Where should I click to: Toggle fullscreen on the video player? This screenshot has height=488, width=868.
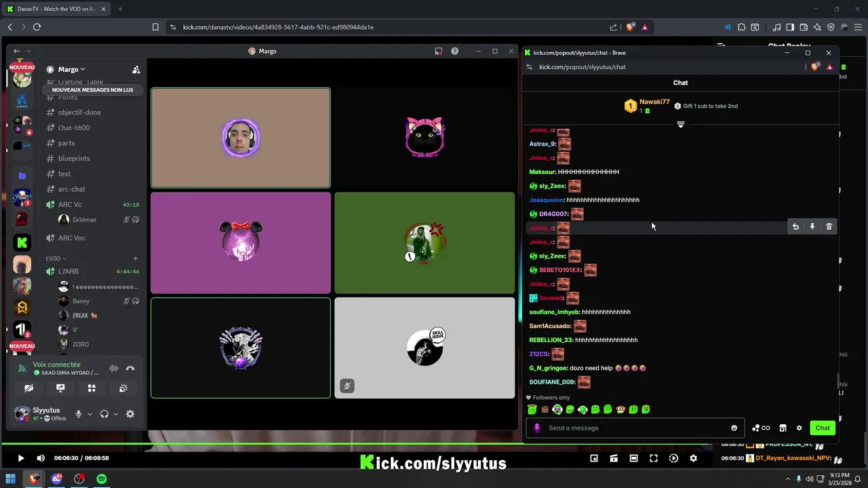pyautogui.click(x=654, y=458)
